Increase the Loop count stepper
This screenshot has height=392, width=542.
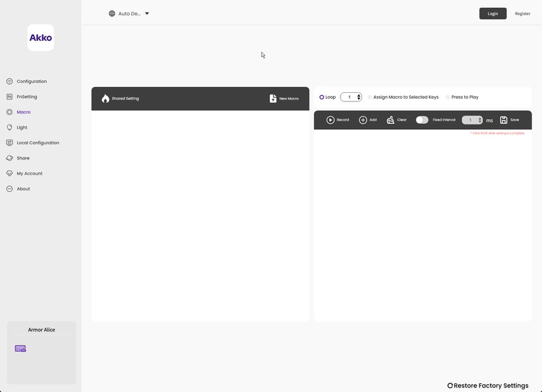(359, 96)
